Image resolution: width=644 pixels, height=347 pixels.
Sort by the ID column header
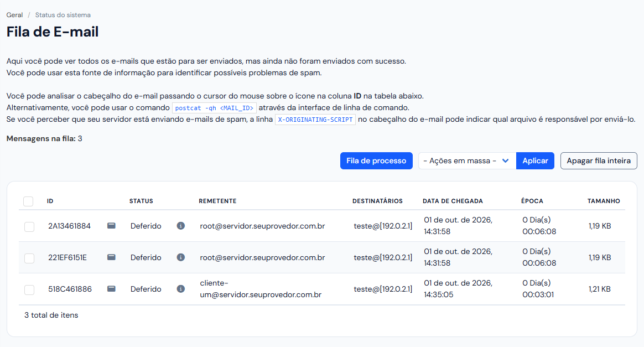click(x=50, y=201)
